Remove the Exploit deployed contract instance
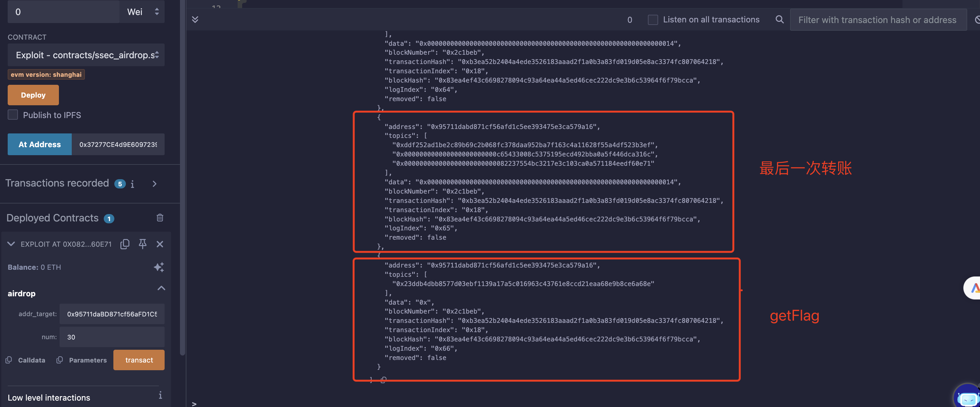Screen dimensions: 980x407 [160, 244]
